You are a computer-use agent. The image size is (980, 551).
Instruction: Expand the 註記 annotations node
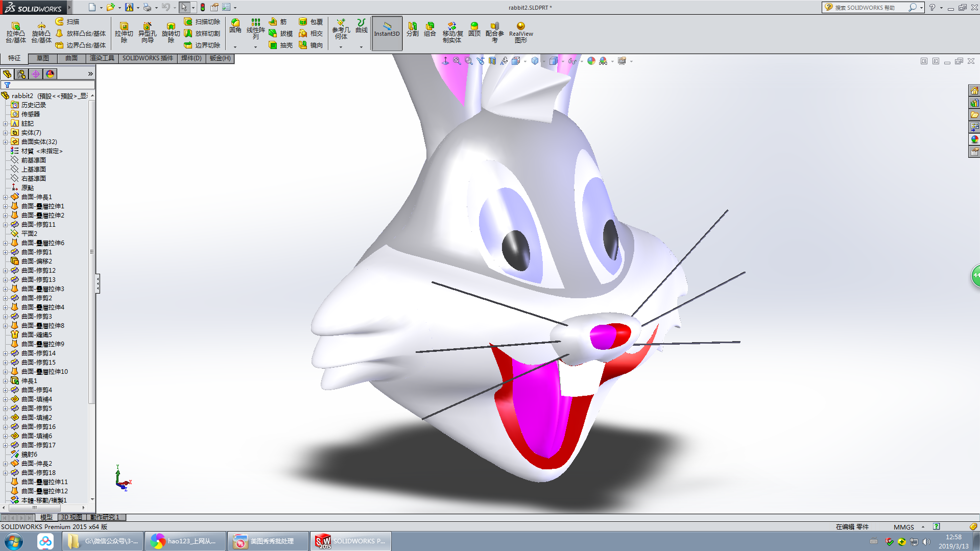6,124
